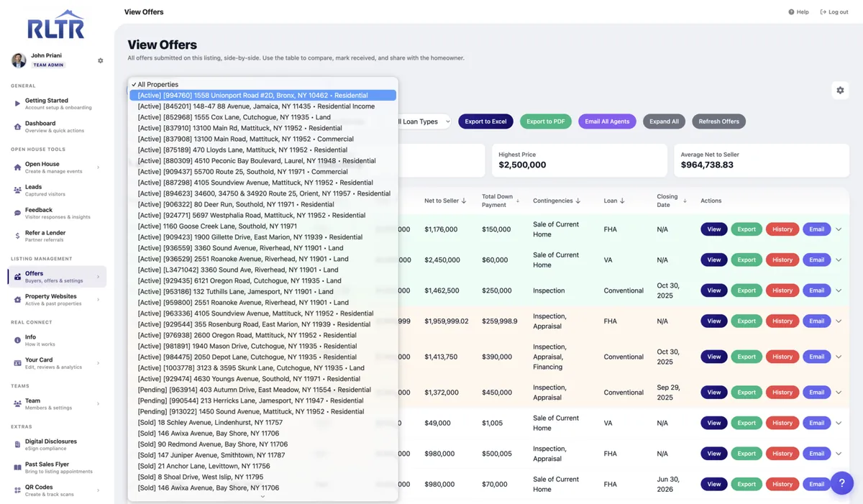This screenshot has width=863, height=504.
Task: Sort by Loan column arrow
Action: pyautogui.click(x=623, y=201)
